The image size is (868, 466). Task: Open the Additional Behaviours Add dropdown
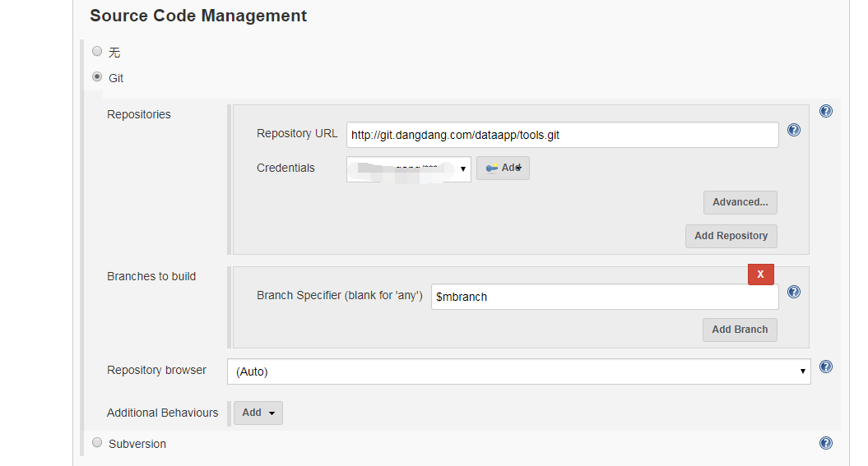258,413
